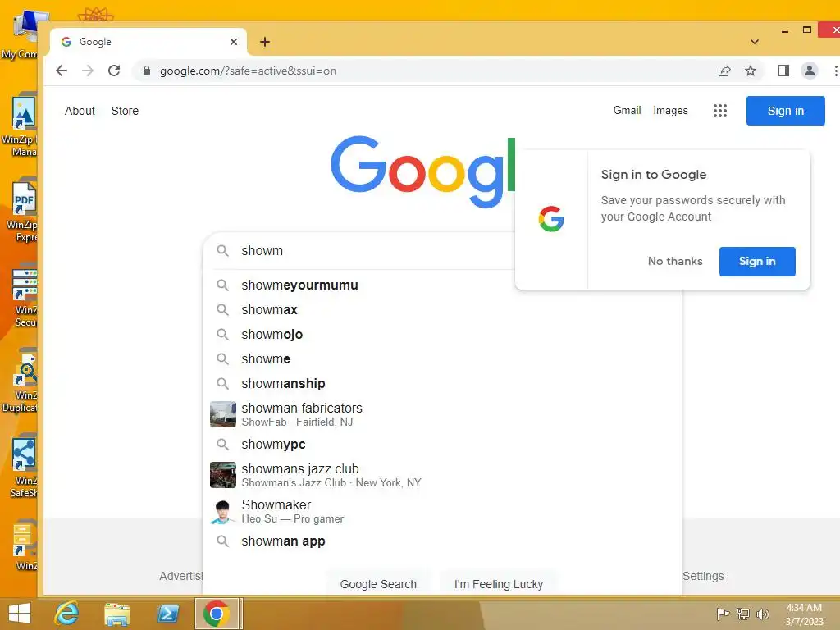Screen dimensions: 840x630
Task: Open the Windows Start button
Action: click(x=20, y=614)
